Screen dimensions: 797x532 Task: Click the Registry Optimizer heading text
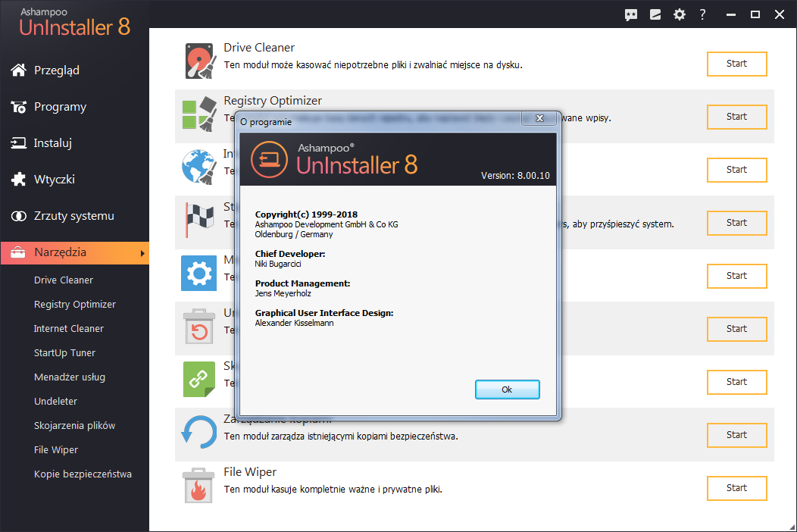point(273,101)
